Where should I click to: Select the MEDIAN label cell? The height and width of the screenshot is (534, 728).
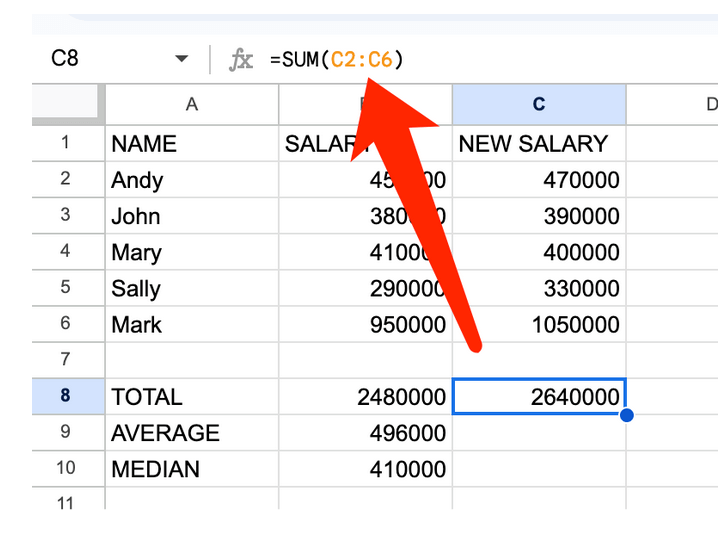pyautogui.click(x=191, y=469)
